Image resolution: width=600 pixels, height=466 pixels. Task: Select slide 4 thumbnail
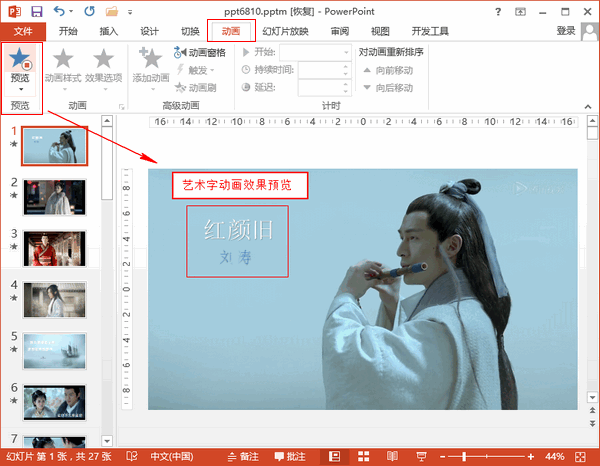[54, 300]
